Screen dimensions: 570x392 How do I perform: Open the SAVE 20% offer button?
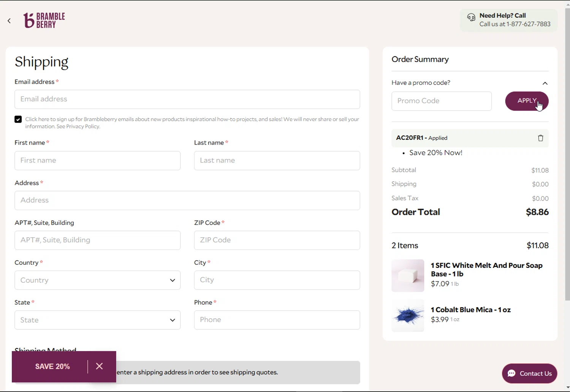(x=52, y=367)
